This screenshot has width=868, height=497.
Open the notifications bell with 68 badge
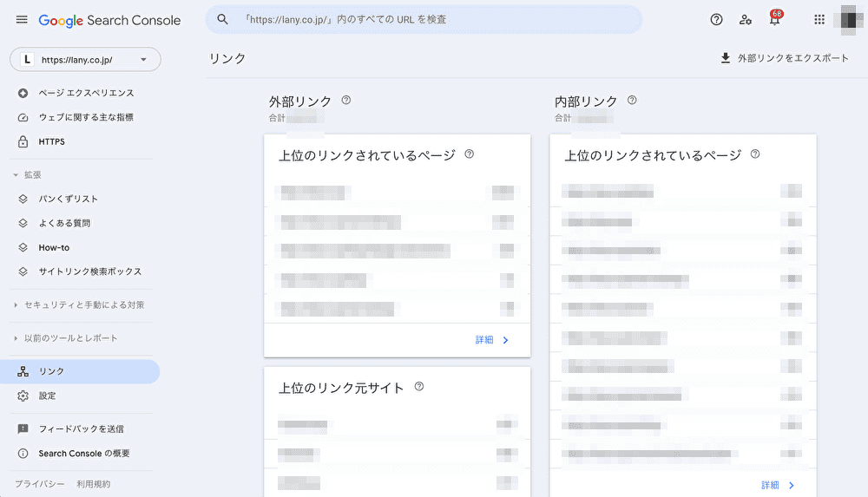(775, 19)
